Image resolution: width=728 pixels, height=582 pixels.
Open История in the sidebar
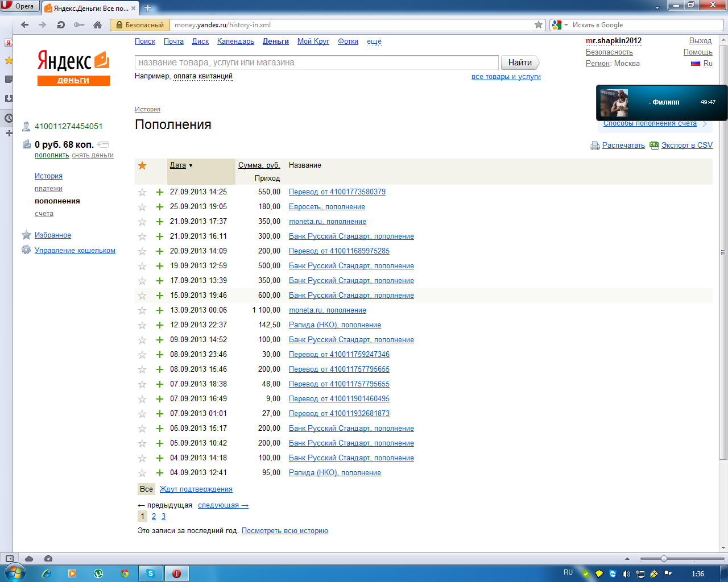(x=48, y=176)
